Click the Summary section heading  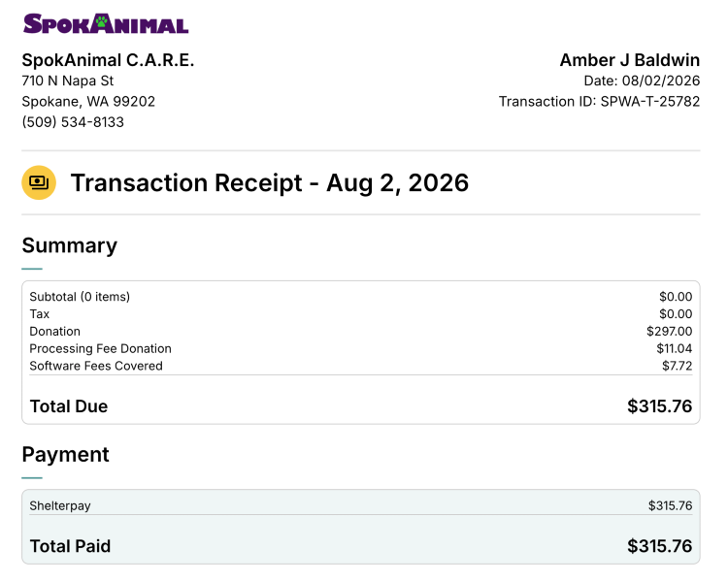[x=70, y=245]
